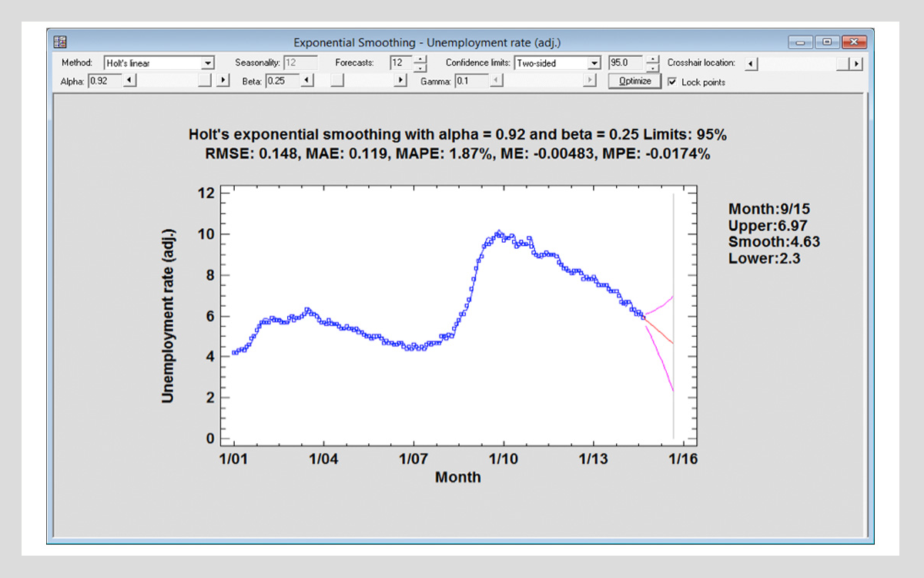Click the Alpha slider thumb
This screenshot has height=578, width=924.
point(204,80)
